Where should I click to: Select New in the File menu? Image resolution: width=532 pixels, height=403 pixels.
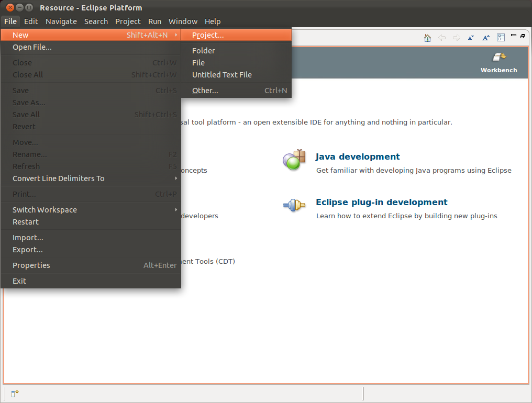91,35
